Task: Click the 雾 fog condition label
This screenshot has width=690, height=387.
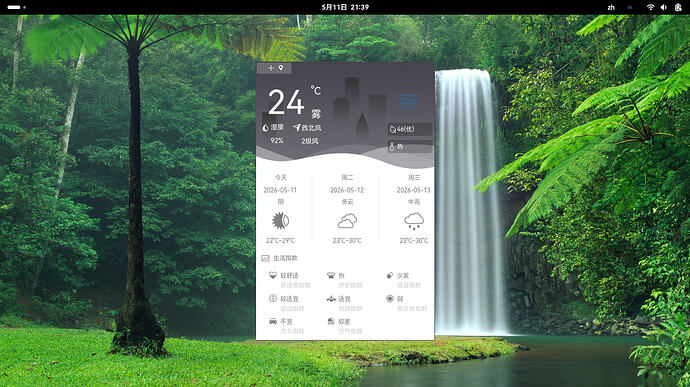Action: pos(316,114)
